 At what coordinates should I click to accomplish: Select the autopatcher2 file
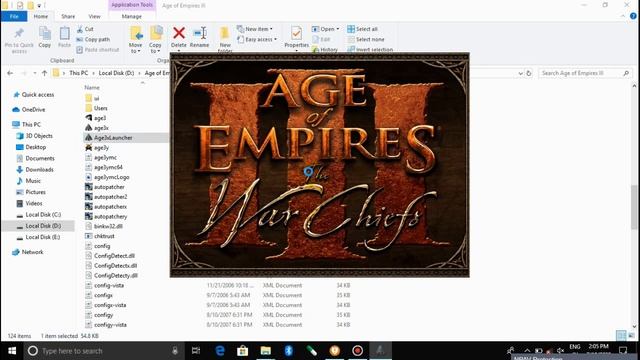(x=110, y=197)
